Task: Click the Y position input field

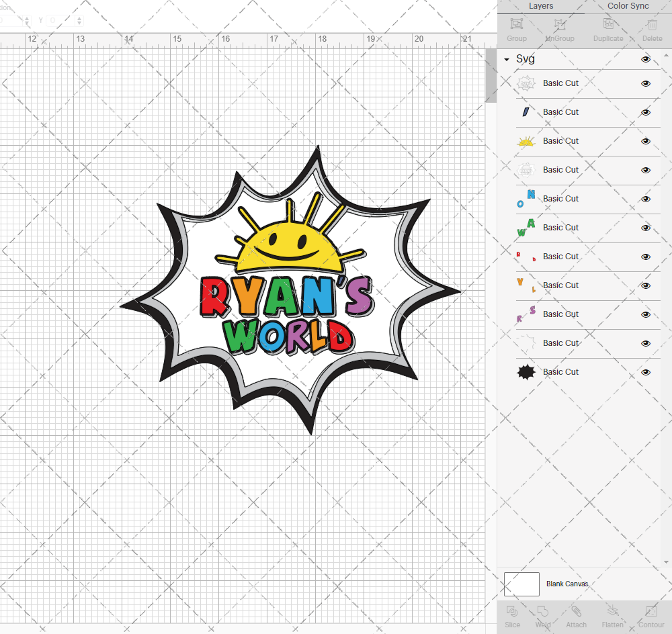Action: [x=60, y=20]
